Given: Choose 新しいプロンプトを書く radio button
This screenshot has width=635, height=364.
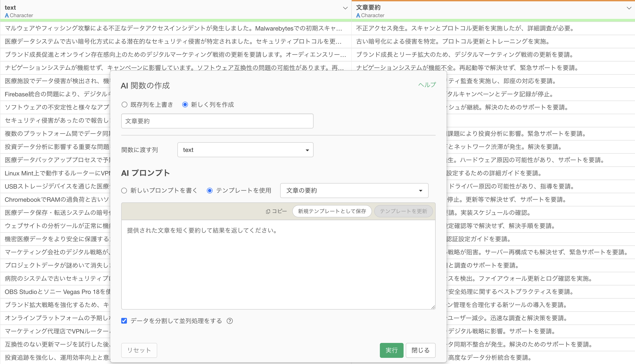Looking at the screenshot, I should point(124,191).
